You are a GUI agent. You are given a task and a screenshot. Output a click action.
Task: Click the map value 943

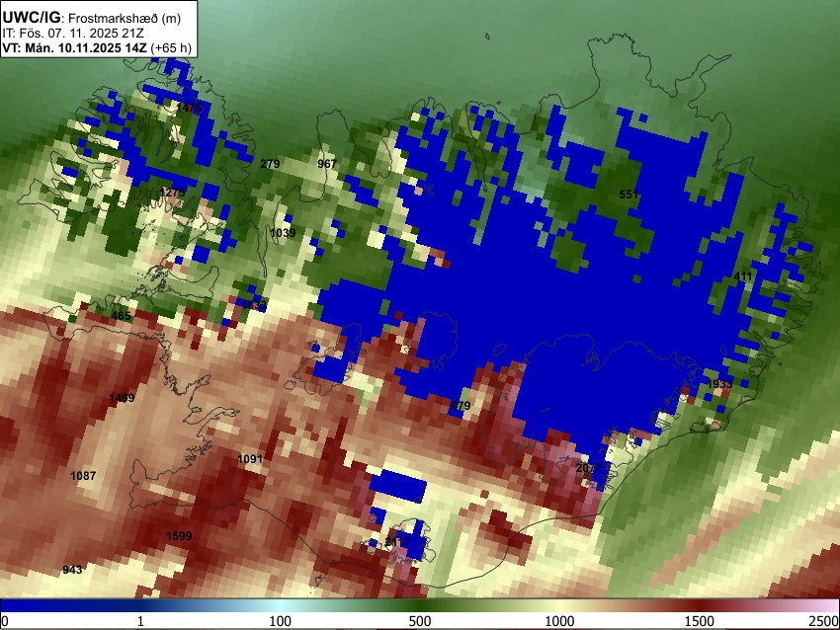click(72, 570)
